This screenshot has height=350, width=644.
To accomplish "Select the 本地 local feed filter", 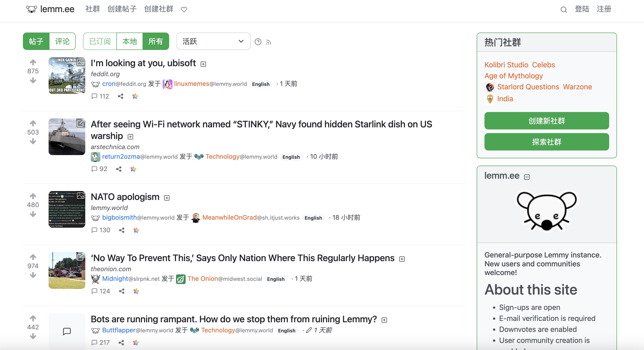I will (129, 41).
